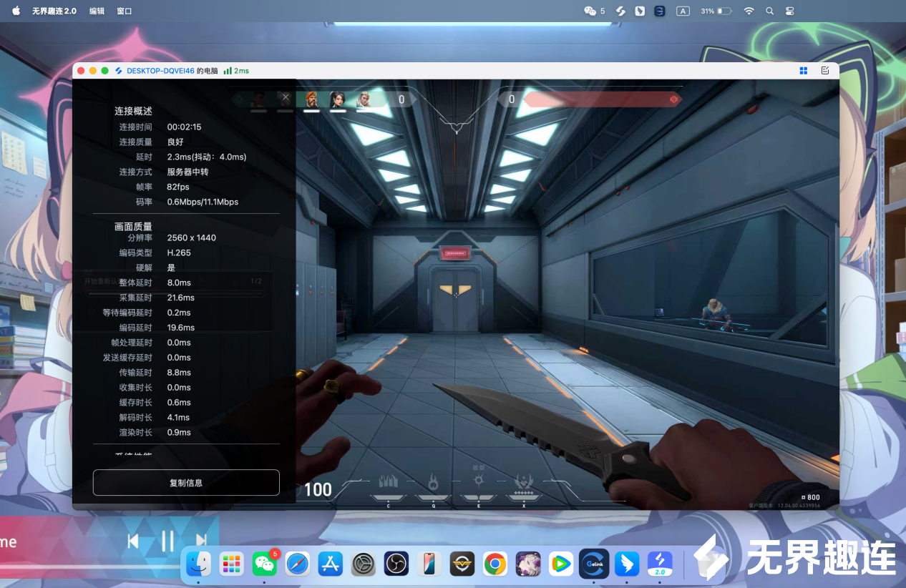Screen dimensions: 906x588
Task: Click the green 2ms latency signal indicator
Action: pyautogui.click(x=236, y=71)
